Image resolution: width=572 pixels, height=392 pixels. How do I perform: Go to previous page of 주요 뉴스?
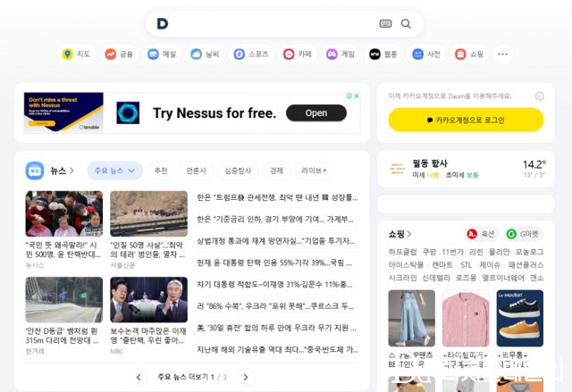click(x=139, y=377)
